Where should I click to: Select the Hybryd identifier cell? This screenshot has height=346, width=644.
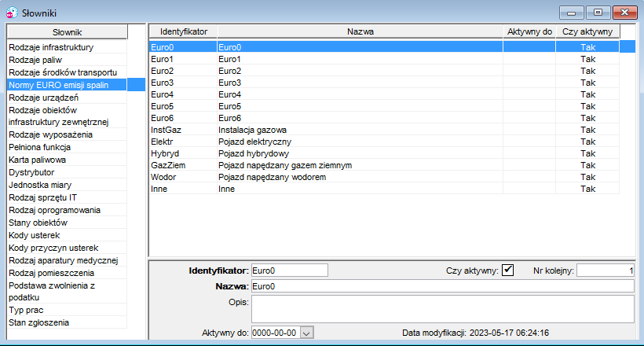(183, 153)
